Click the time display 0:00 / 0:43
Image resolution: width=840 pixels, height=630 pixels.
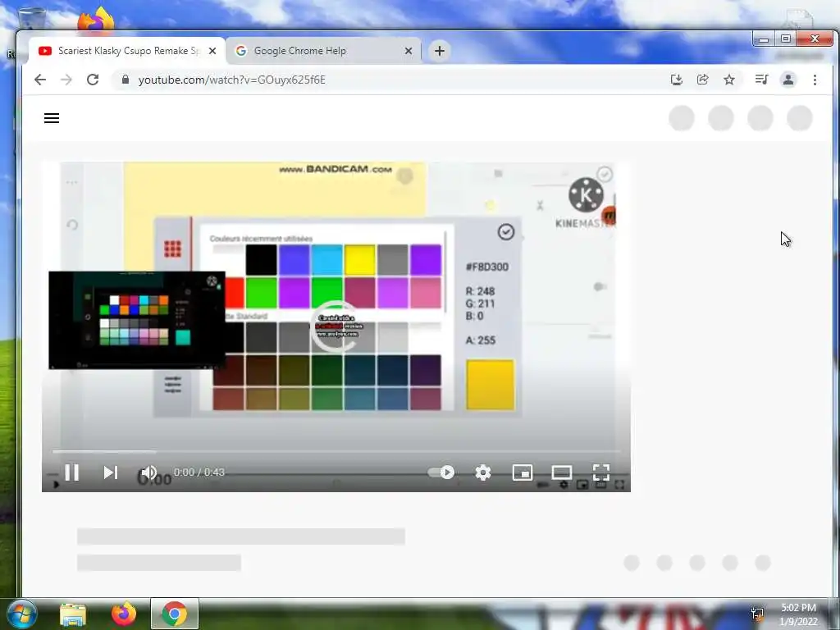click(199, 472)
